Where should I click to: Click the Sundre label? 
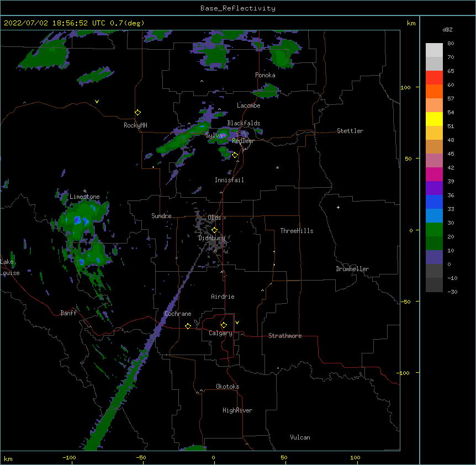161,216
